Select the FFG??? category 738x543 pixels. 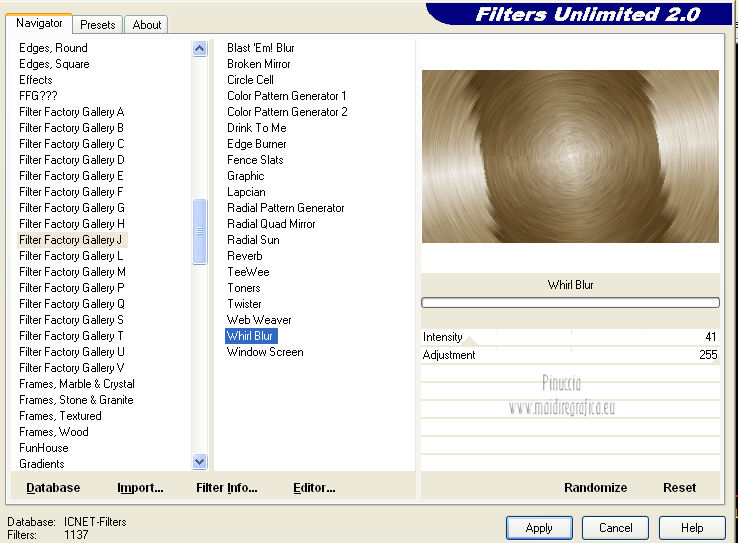tap(38, 96)
